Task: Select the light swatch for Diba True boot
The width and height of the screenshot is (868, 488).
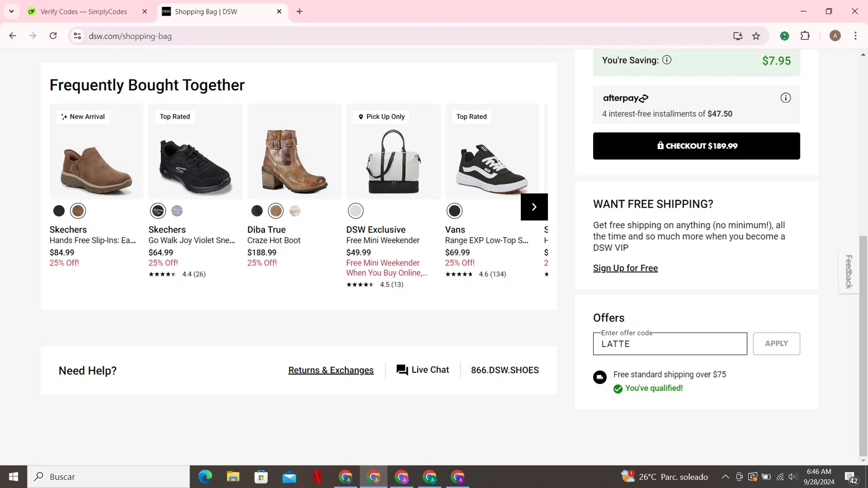Action: click(x=295, y=211)
